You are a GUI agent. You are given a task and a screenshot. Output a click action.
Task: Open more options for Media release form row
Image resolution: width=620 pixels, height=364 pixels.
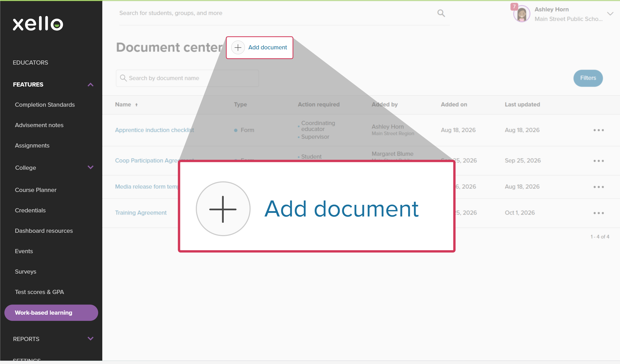(599, 187)
